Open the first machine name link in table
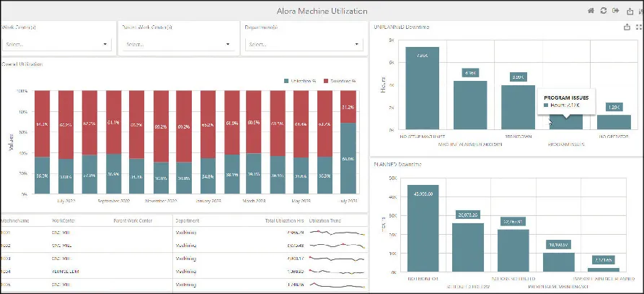Image resolution: width=644 pixels, height=294 pixels. click(x=6, y=233)
